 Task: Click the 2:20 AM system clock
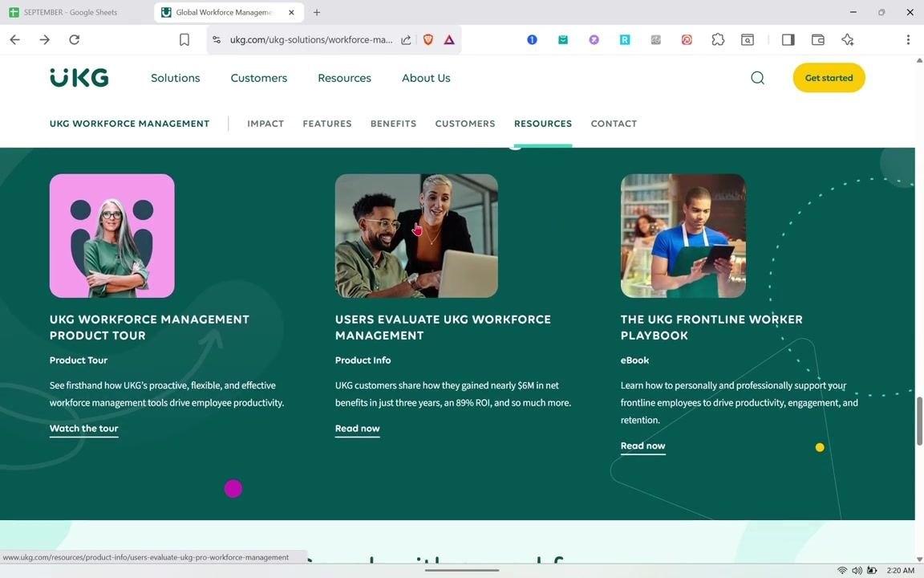pos(901,570)
